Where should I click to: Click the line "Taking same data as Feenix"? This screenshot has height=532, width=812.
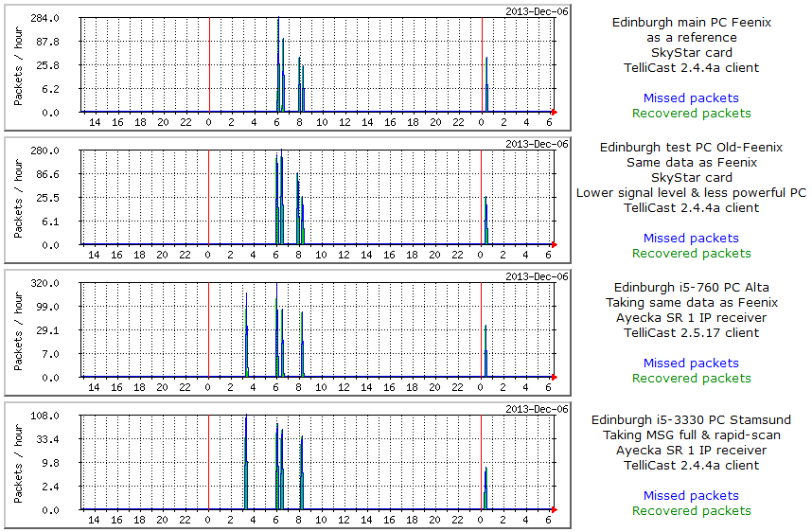(x=692, y=302)
